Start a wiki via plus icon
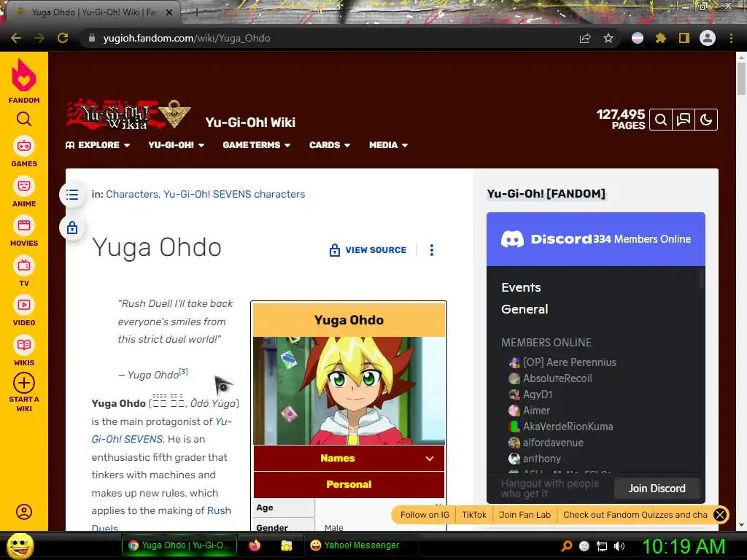747x560 pixels. coord(24,382)
